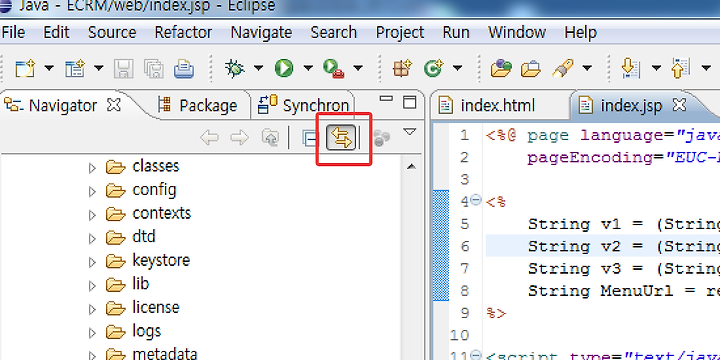Click the Collapse All icon
Screen dimensions: 720x360
point(310,138)
